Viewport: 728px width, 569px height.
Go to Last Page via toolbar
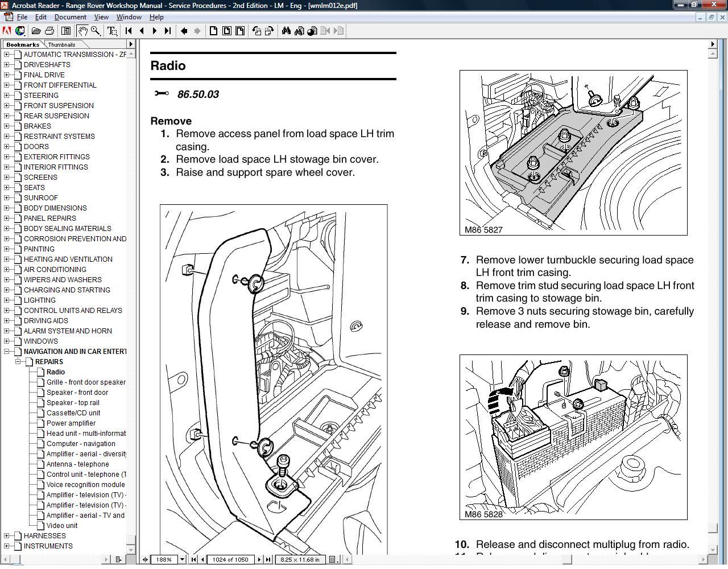tap(167, 31)
